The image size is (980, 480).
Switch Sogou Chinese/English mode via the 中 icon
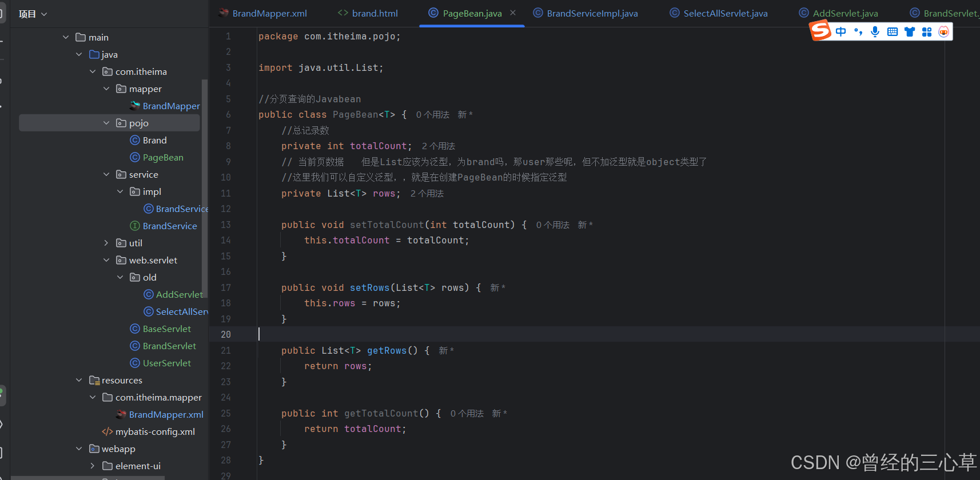point(840,32)
